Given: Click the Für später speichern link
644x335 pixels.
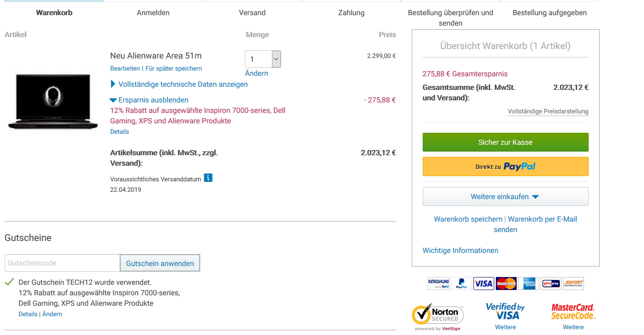Looking at the screenshot, I should [174, 68].
